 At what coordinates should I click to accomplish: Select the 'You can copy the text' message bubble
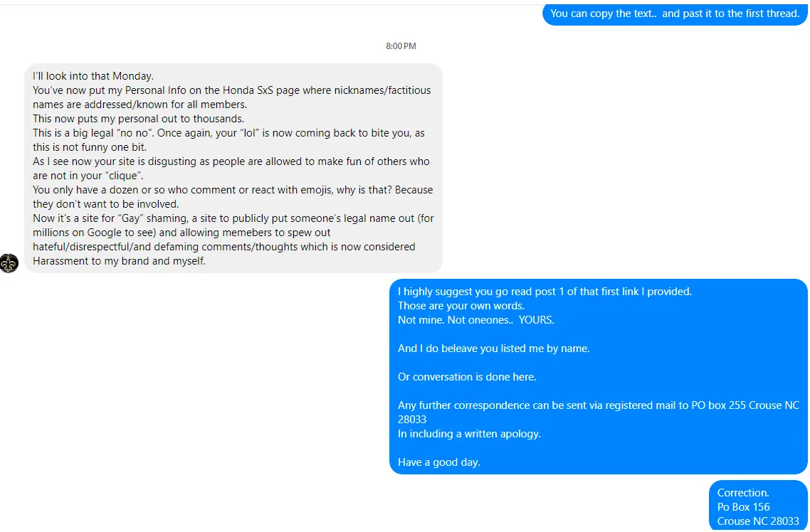(x=675, y=14)
